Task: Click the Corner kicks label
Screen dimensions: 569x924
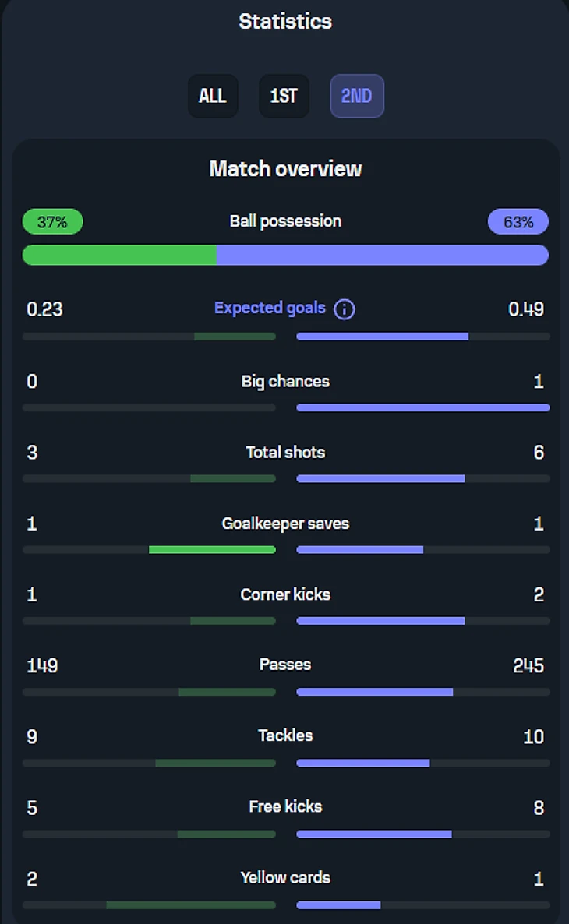Action: (285, 594)
